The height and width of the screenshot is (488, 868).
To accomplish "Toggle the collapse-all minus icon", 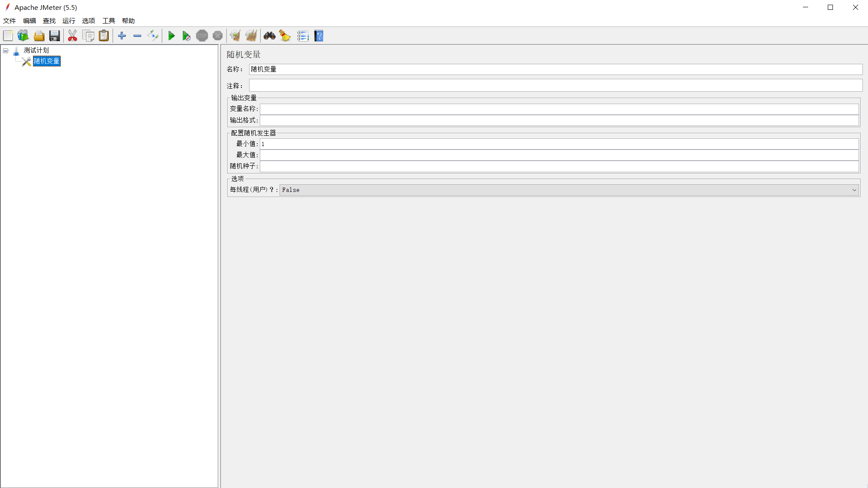I will (137, 36).
